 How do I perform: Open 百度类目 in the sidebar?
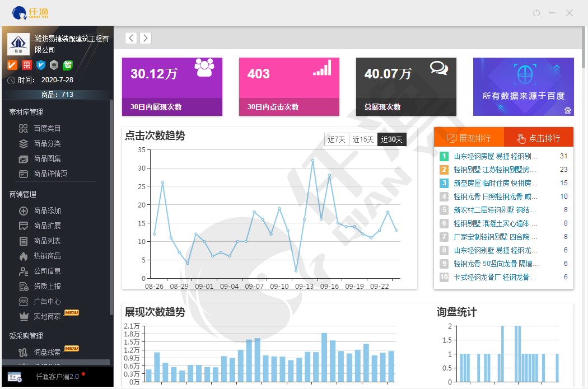[x=47, y=128]
